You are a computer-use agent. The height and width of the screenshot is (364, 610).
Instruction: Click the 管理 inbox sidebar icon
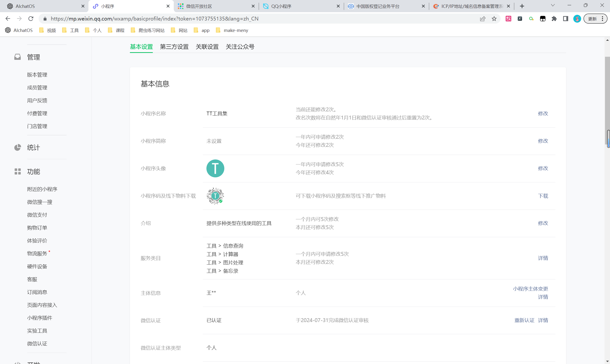(17, 57)
